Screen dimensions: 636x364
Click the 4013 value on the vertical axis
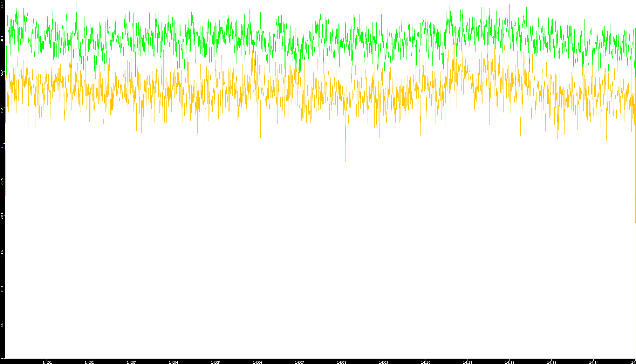(x=2, y=38)
